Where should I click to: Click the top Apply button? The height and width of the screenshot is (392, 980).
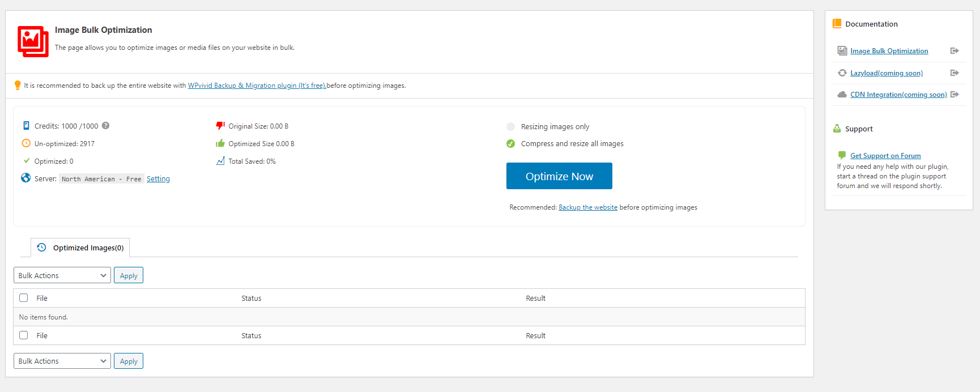(x=129, y=275)
